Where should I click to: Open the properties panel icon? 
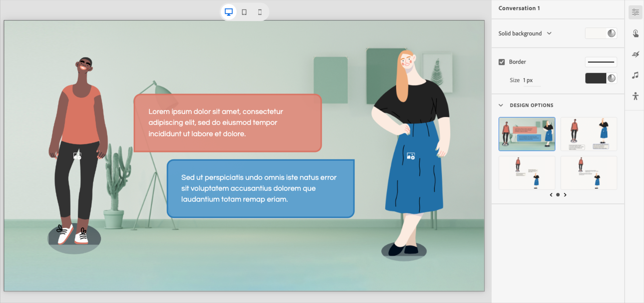[635, 12]
